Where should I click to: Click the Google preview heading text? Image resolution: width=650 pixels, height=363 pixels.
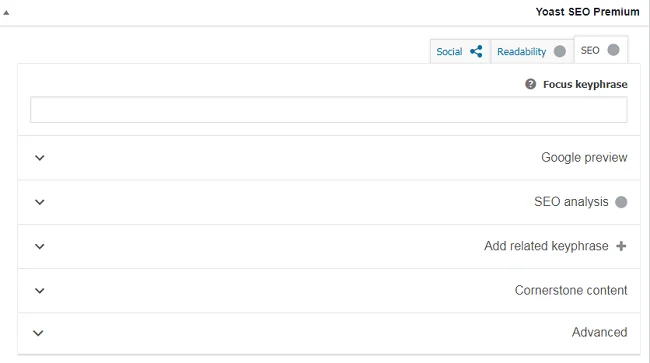click(x=584, y=157)
